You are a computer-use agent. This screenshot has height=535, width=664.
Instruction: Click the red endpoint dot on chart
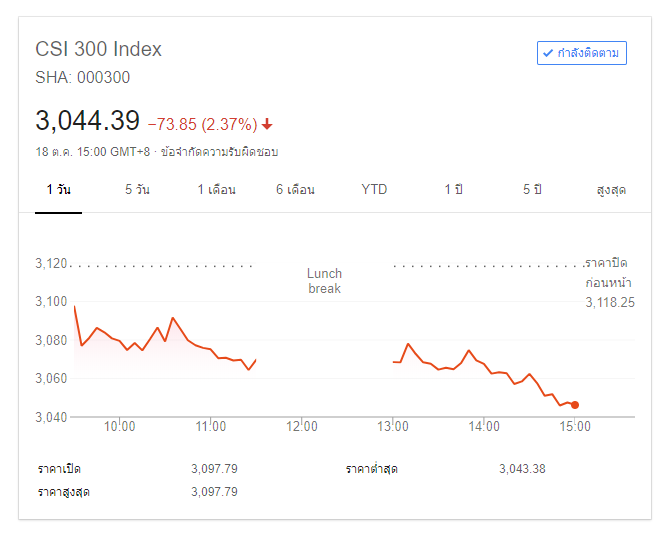575,405
